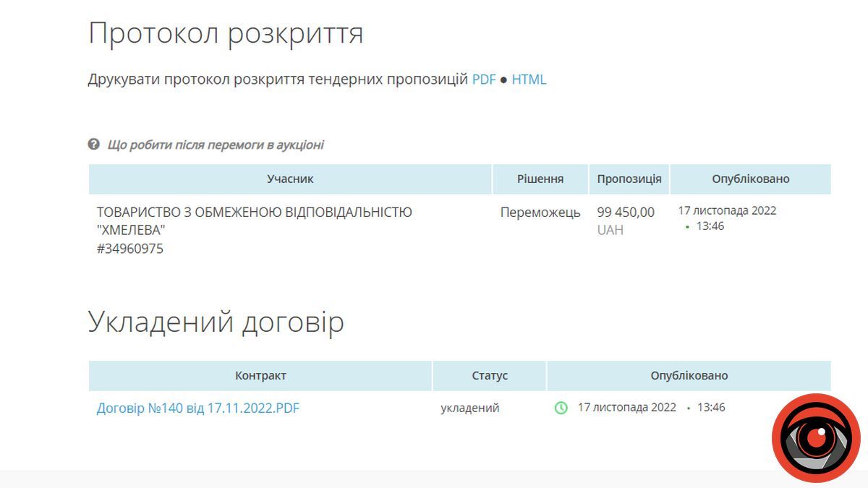Select the participant name ТОВ "ХМЕЛЕВА"
Screen dimensions: 868x488
[x=254, y=221]
